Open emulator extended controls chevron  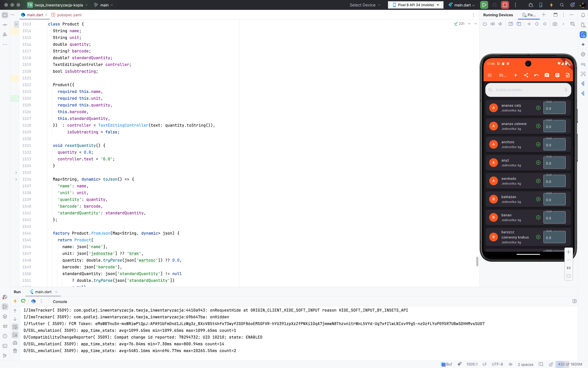pyautogui.click(x=563, y=24)
